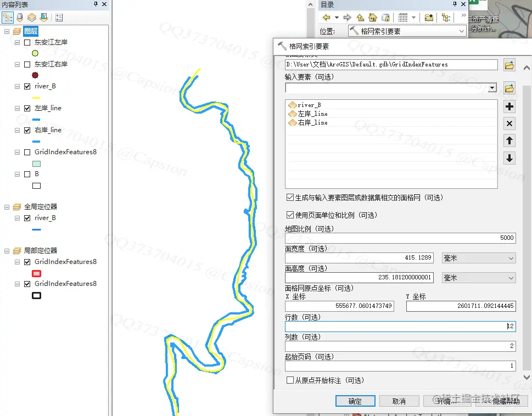Collapse the 全局定位器 data frame
The width and height of the screenshot is (532, 416).
click(x=7, y=207)
